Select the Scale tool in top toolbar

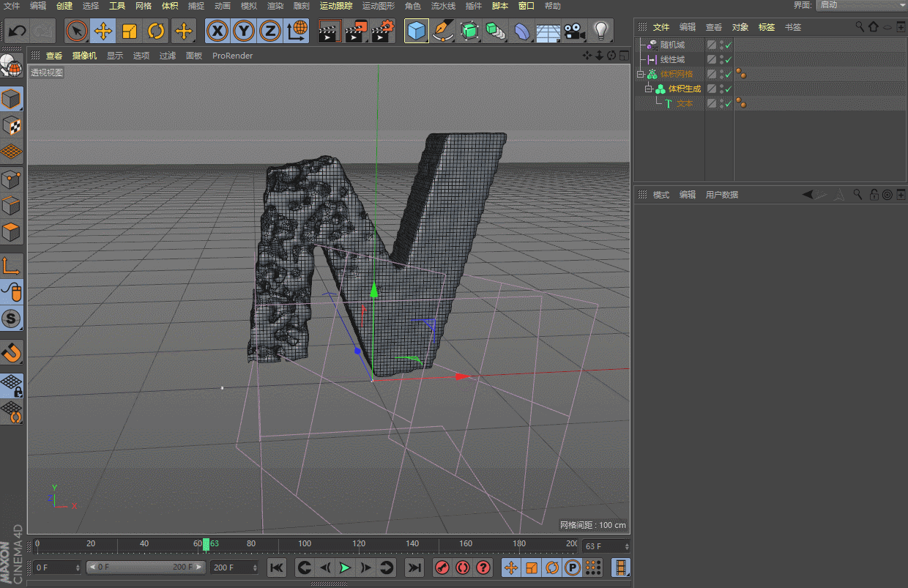130,31
